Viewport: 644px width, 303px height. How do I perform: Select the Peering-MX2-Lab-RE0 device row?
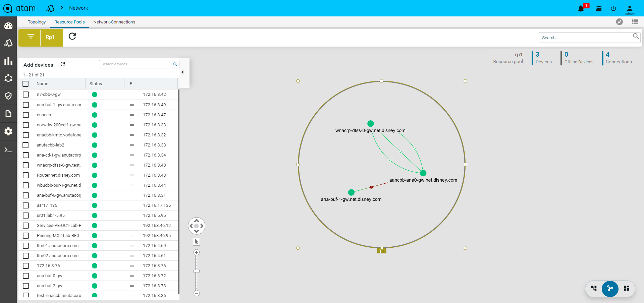(98, 236)
